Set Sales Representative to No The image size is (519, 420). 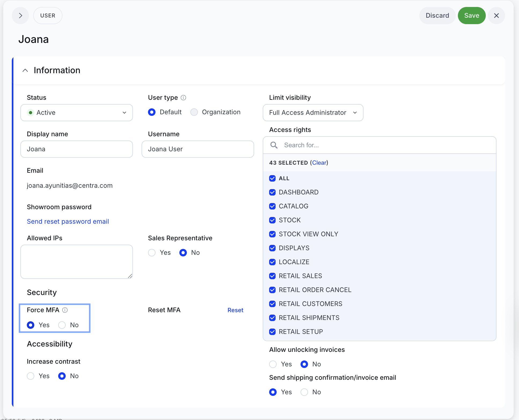click(x=183, y=253)
